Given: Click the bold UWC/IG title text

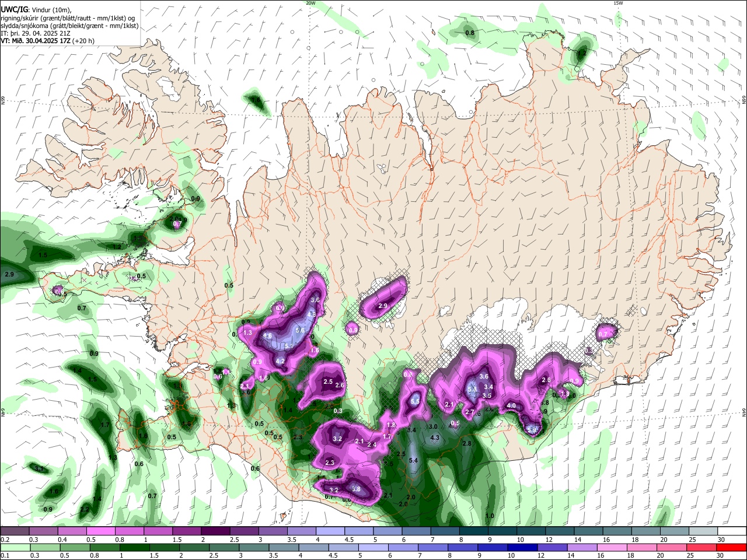Looking at the screenshot, I should 14,9.
